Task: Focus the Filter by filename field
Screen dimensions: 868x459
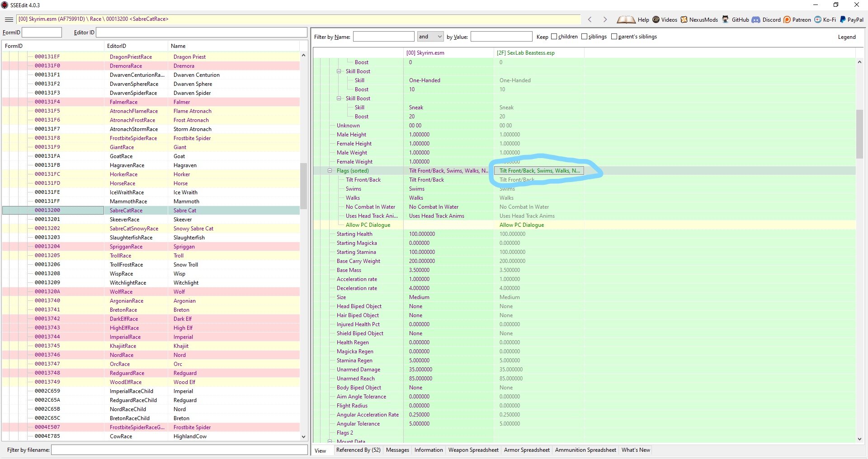Action: tap(179, 450)
